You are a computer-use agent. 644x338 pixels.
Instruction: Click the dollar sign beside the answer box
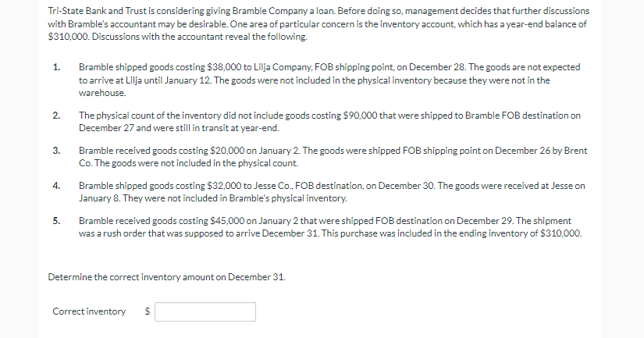coord(148,311)
